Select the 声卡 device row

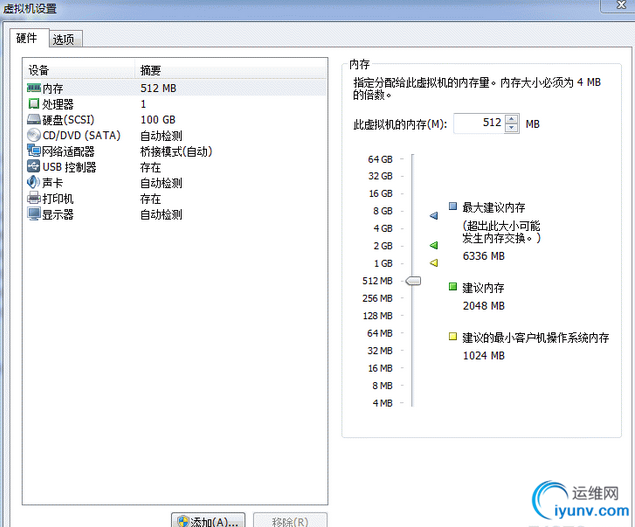pos(175,183)
